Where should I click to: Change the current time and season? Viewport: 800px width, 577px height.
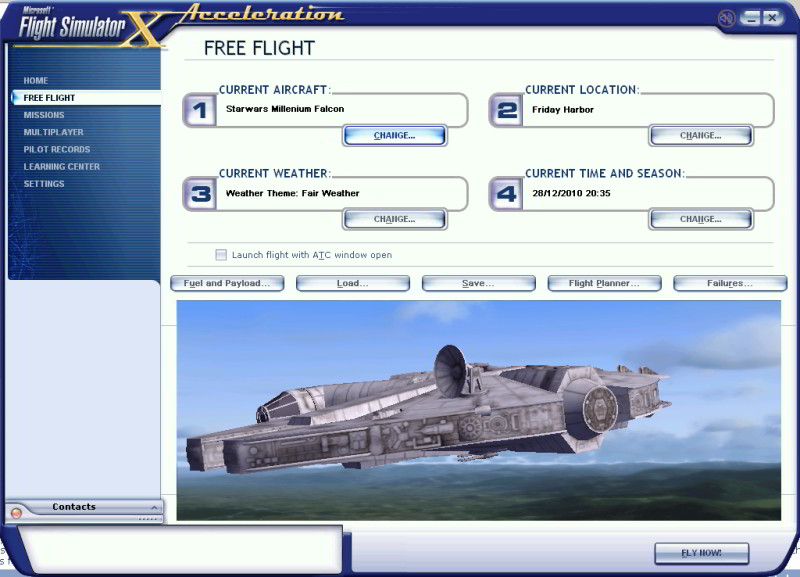(x=701, y=219)
